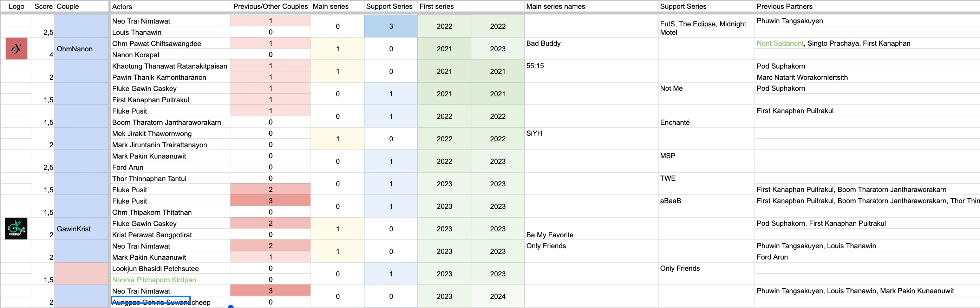Click the green Nont Sadanont link text
The width and height of the screenshot is (980, 308).
[x=780, y=43]
